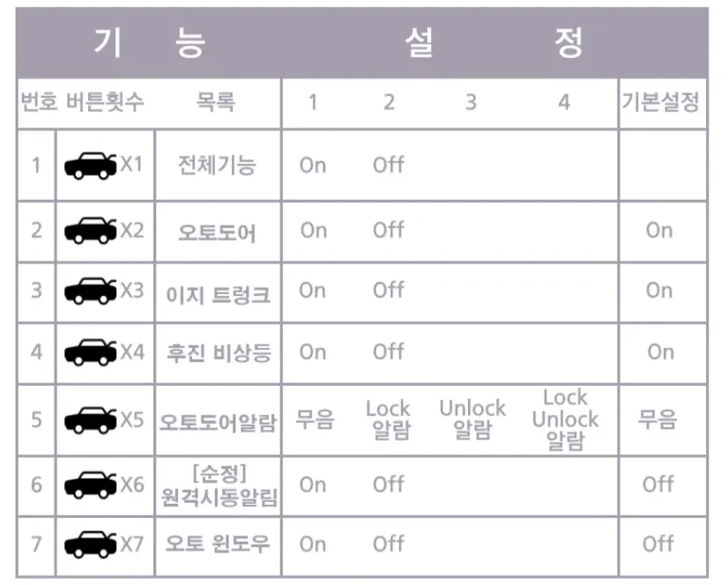Image resolution: width=728 pixels, height=585 pixels.
Task: Click the car icon labeled X2
Action: pyautogui.click(x=91, y=231)
